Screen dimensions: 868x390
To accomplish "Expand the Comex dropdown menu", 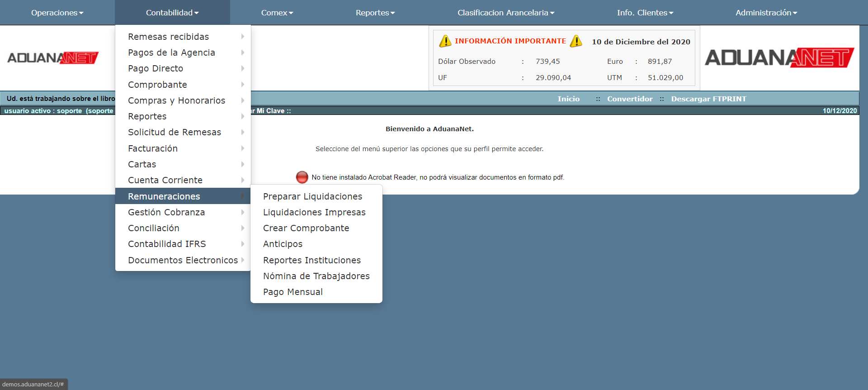I will [x=277, y=13].
